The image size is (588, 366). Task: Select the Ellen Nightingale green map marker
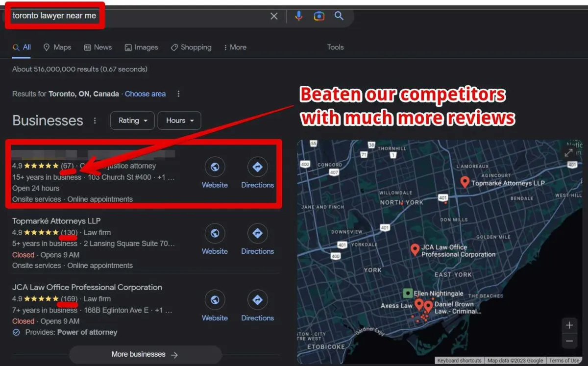pos(408,293)
